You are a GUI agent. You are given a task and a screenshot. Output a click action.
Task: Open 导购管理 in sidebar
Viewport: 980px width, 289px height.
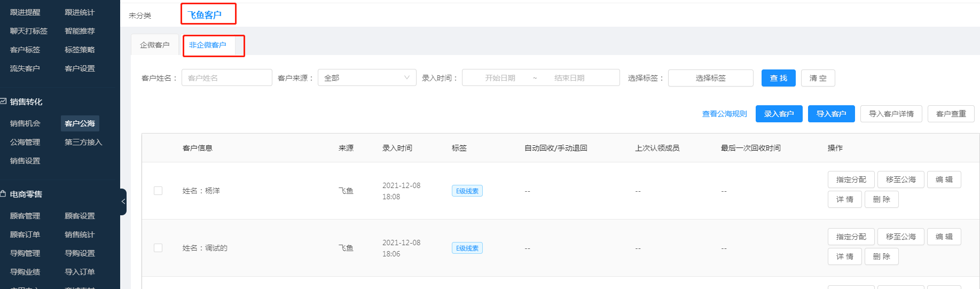tap(25, 253)
